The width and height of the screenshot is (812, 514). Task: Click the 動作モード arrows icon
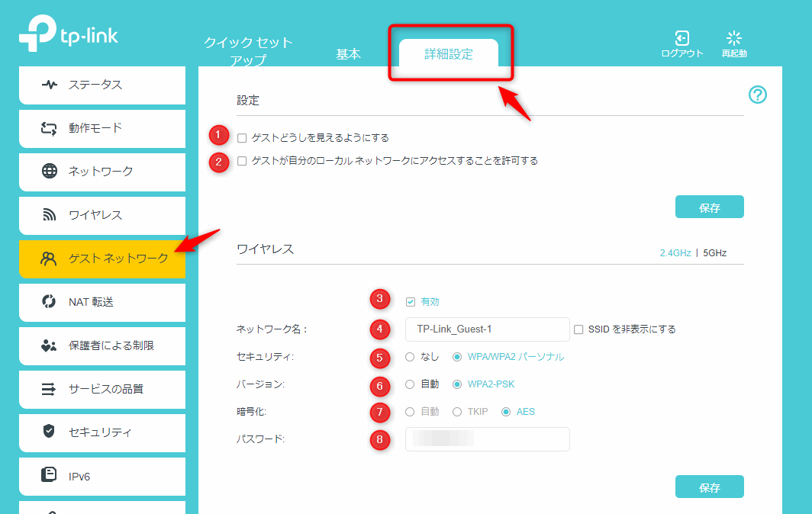(x=49, y=128)
